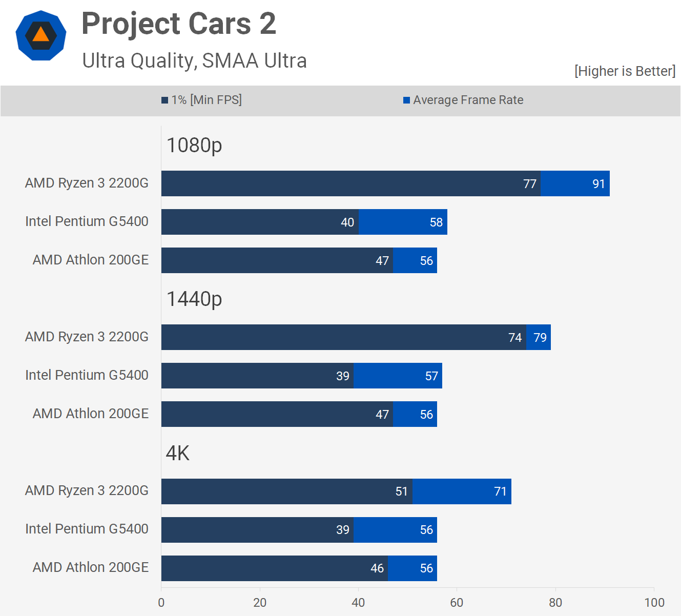Click the blue Average Frame Rate legend swatch

(406, 100)
